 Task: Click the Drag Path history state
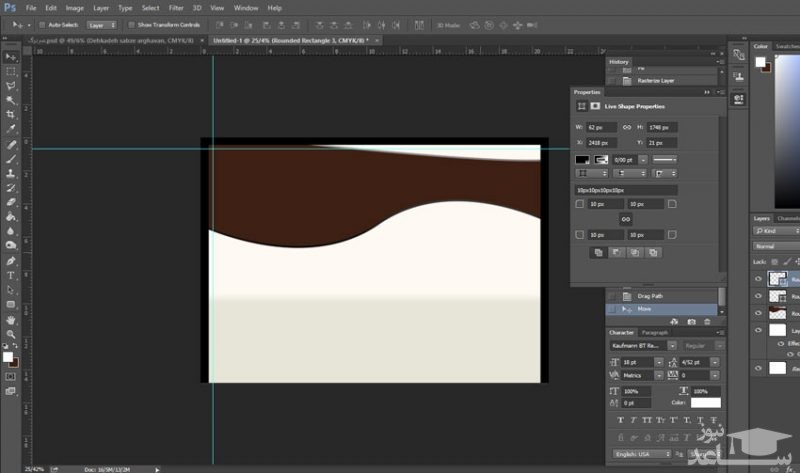(648, 296)
